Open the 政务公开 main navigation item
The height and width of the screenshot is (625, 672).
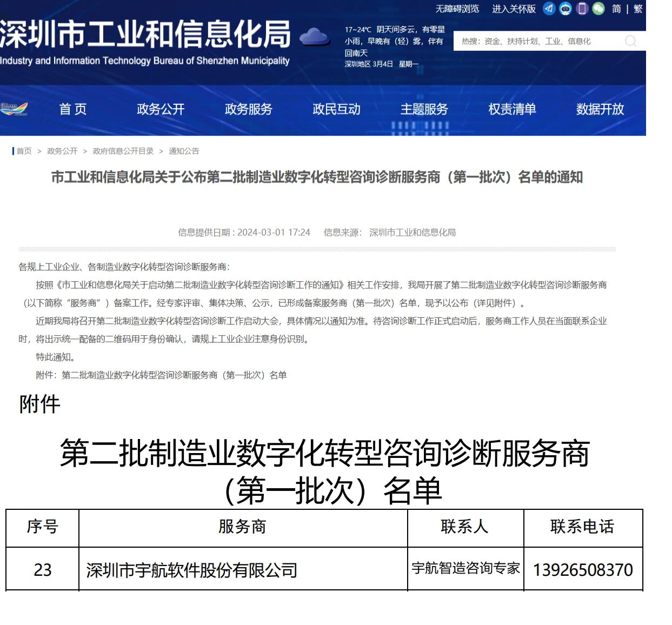point(161,109)
